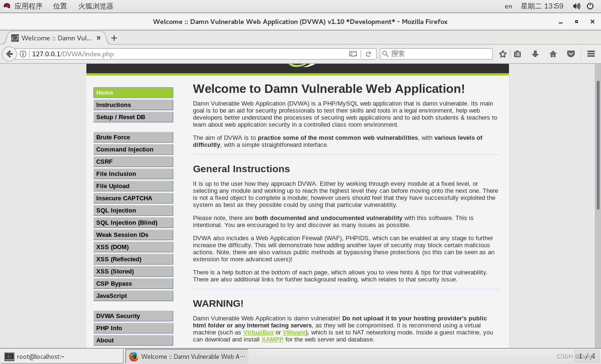Open Setup / Reset DB page

(x=133, y=117)
